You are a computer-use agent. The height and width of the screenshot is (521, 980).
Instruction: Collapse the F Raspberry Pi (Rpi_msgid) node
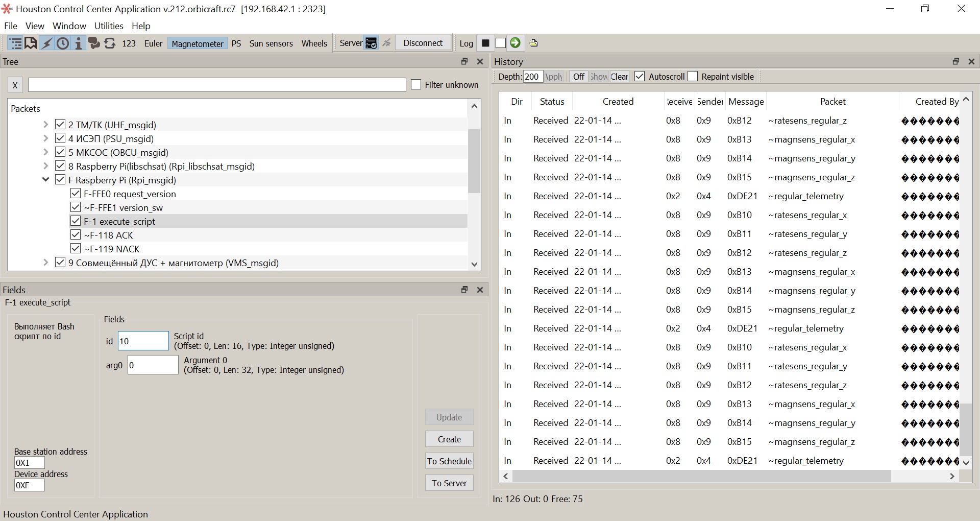coord(45,180)
